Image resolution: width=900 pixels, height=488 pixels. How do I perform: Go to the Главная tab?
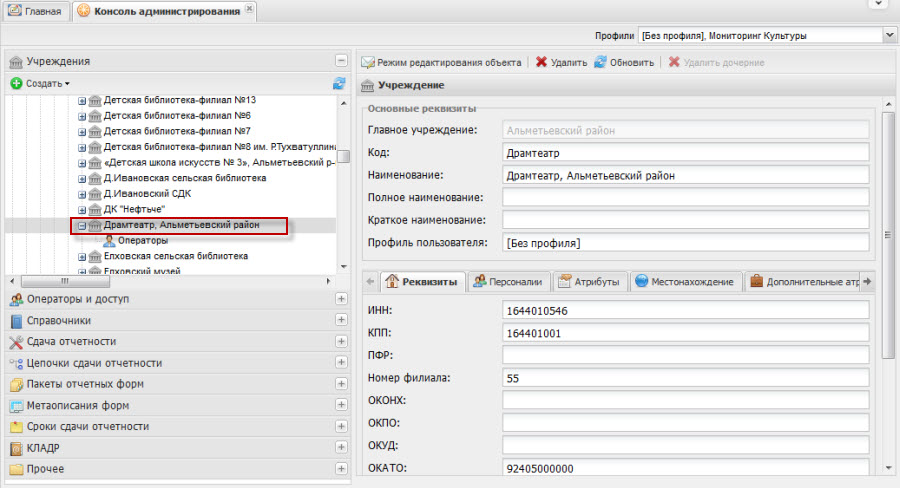coord(35,11)
